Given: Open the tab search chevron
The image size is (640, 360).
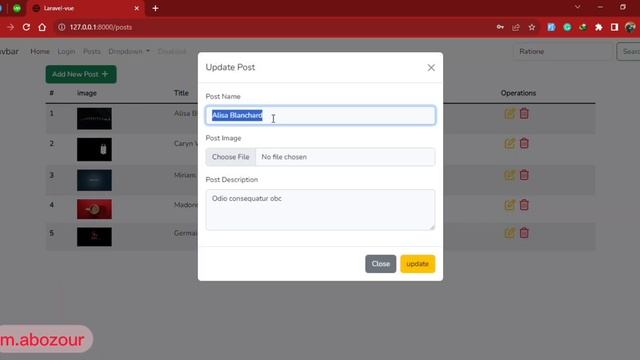Looking at the screenshot, I should [x=578, y=7].
